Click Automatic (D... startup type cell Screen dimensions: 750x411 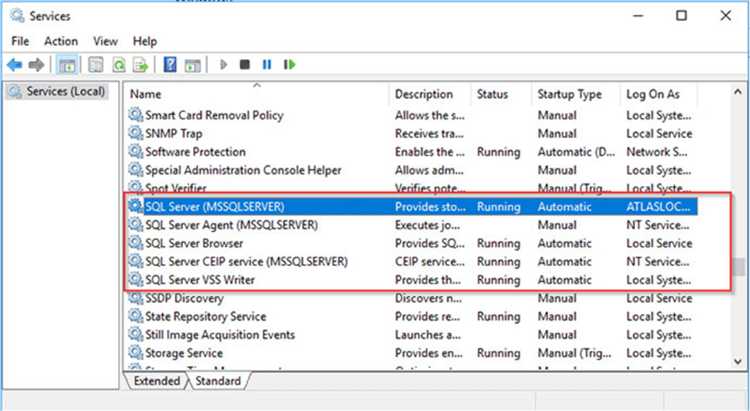576,152
